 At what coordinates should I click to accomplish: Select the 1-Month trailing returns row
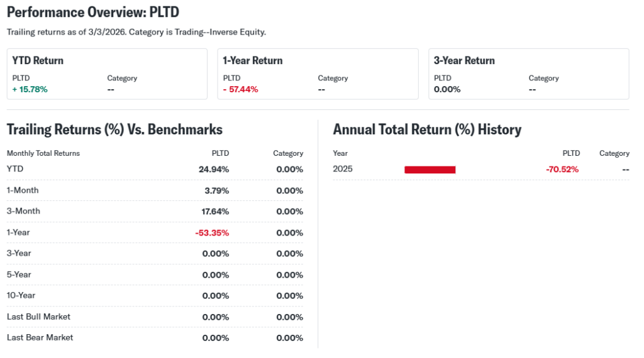coord(154,190)
